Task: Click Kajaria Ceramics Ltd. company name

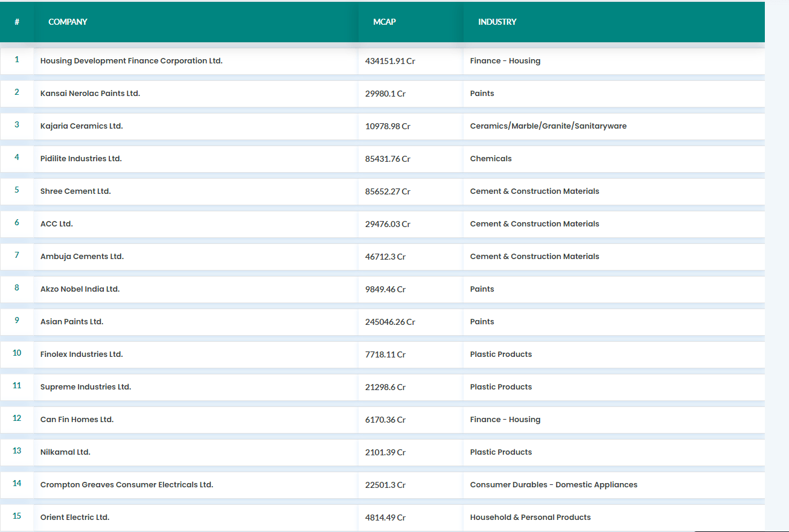Action: [x=81, y=126]
